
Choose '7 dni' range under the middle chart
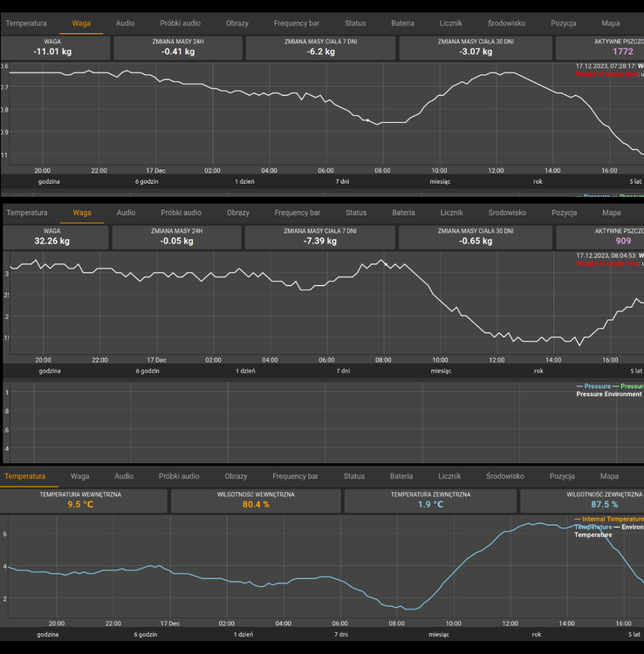pos(343,371)
